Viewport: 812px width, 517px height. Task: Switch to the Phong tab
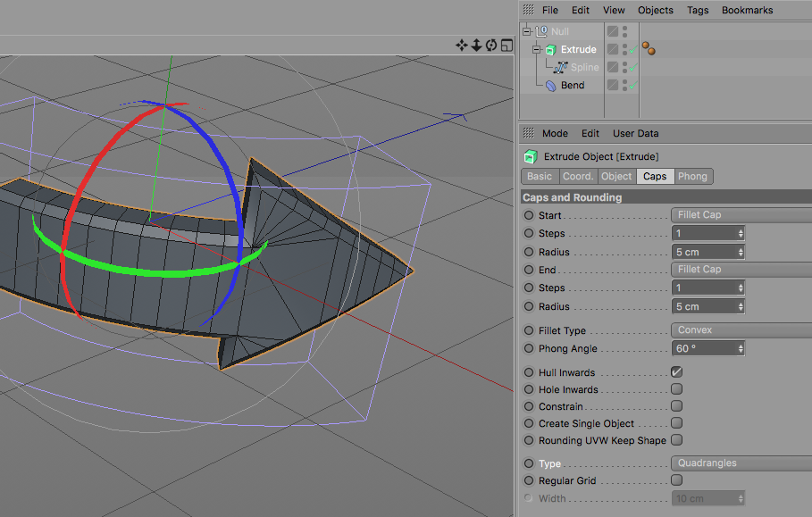pos(692,176)
